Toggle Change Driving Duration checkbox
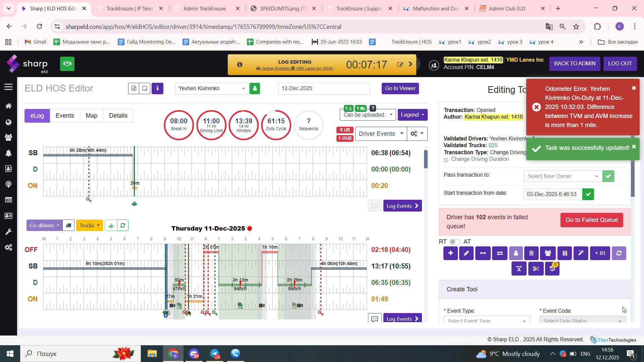The height and width of the screenshot is (362, 644). point(446,160)
